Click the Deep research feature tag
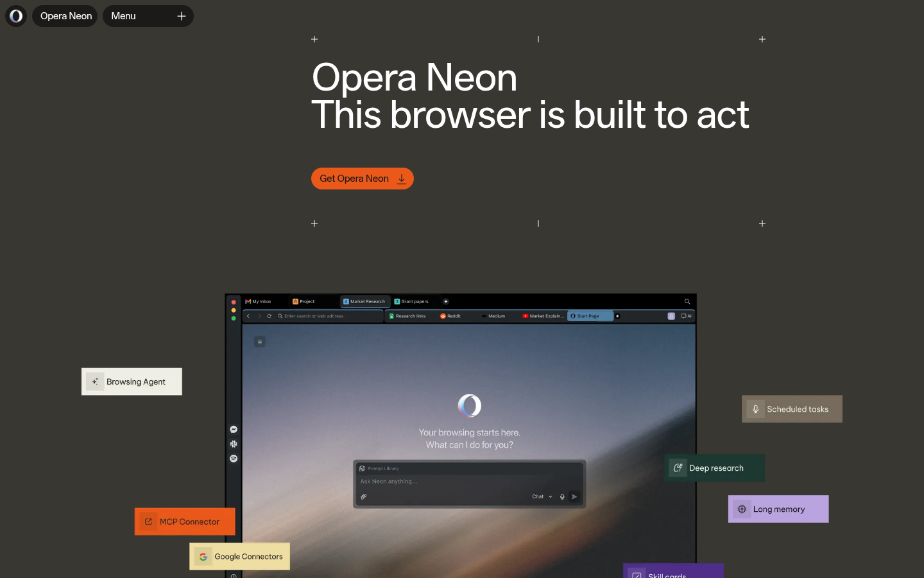The width and height of the screenshot is (924, 578). pos(715,468)
